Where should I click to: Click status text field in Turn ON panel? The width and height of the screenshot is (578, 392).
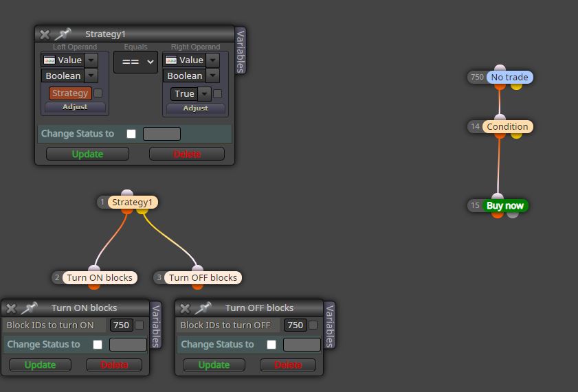point(129,345)
